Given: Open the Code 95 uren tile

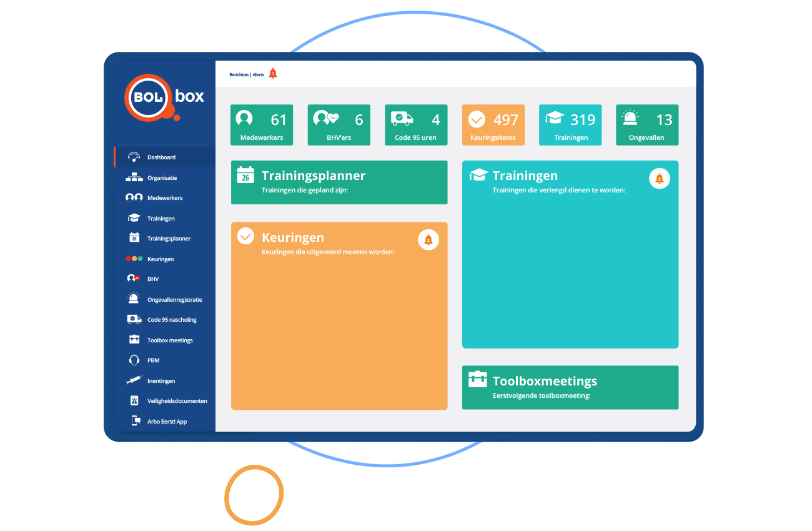Looking at the screenshot, I should point(416,125).
